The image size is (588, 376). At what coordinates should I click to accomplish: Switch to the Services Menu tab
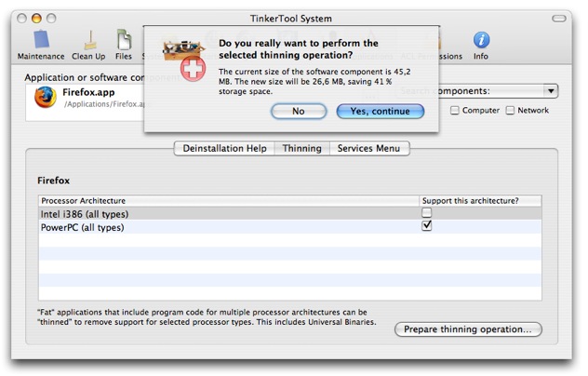click(369, 149)
